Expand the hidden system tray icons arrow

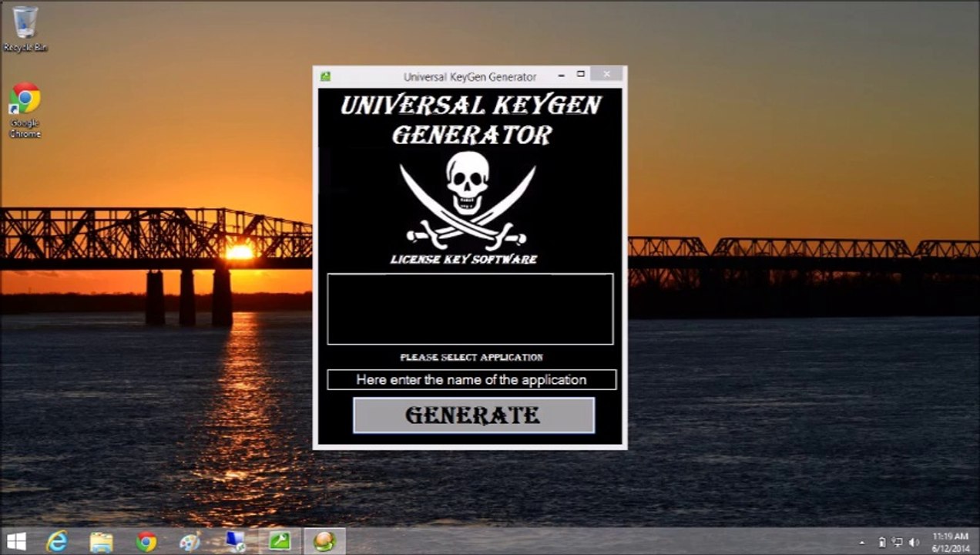pos(862,543)
